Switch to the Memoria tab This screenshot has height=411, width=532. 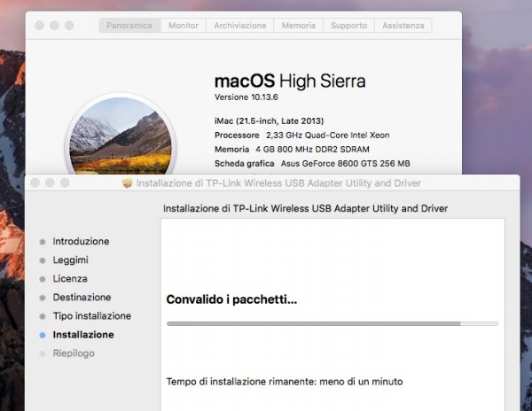[x=298, y=26]
